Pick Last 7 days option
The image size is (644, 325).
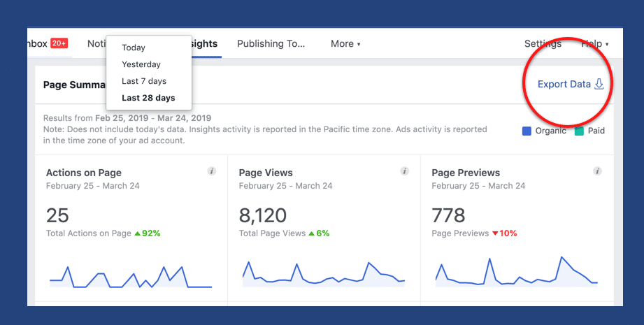tap(144, 81)
